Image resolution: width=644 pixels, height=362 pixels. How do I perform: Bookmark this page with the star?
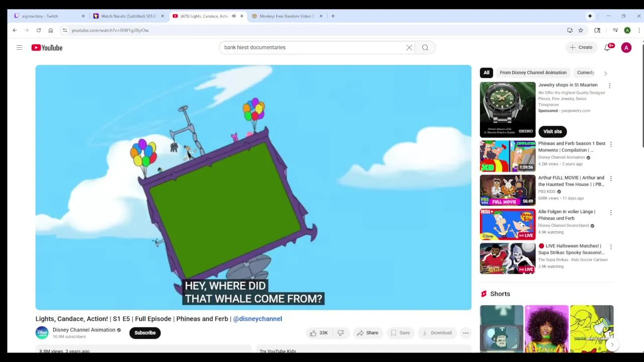click(x=581, y=30)
